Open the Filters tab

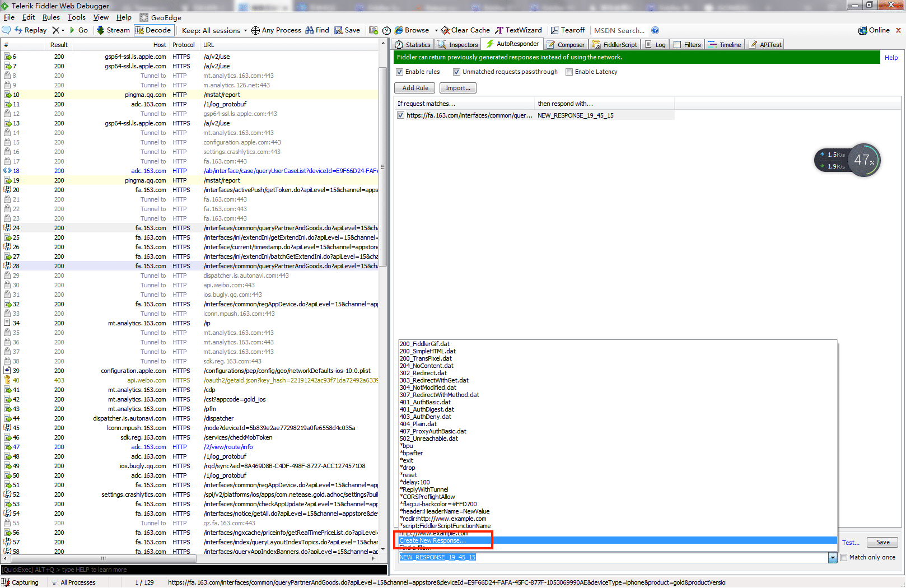coord(687,45)
